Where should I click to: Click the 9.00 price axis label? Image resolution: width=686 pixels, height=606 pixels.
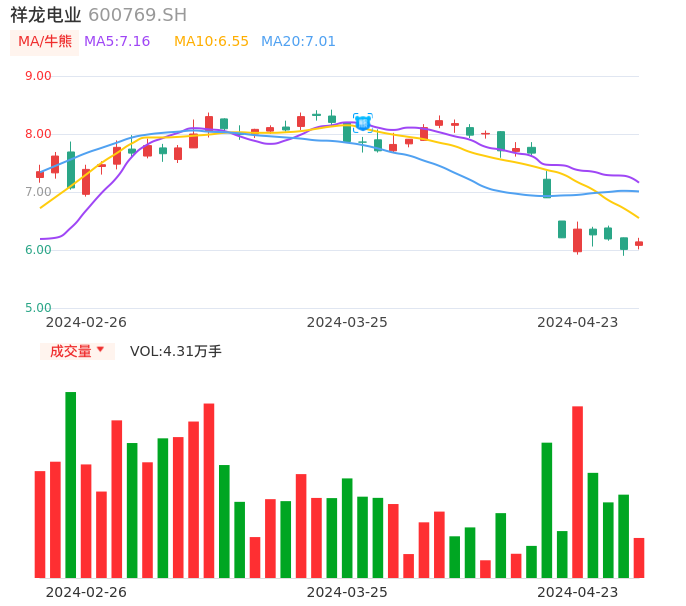38,76
